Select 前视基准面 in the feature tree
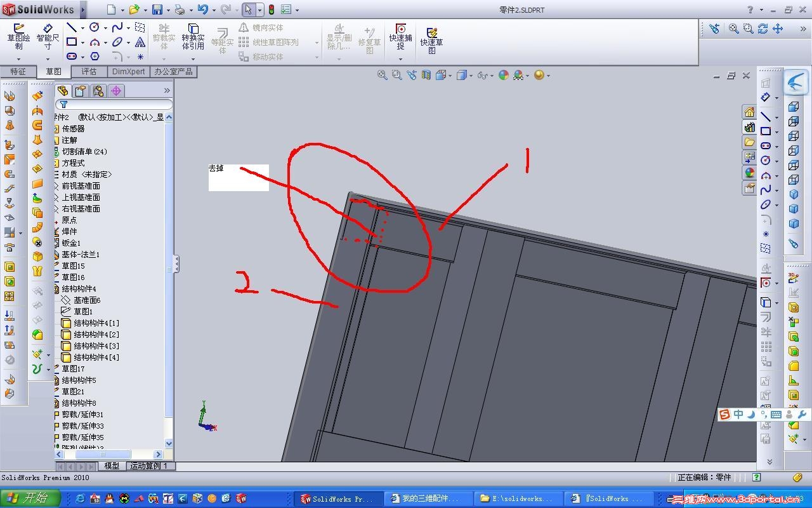The image size is (812, 508). click(81, 186)
